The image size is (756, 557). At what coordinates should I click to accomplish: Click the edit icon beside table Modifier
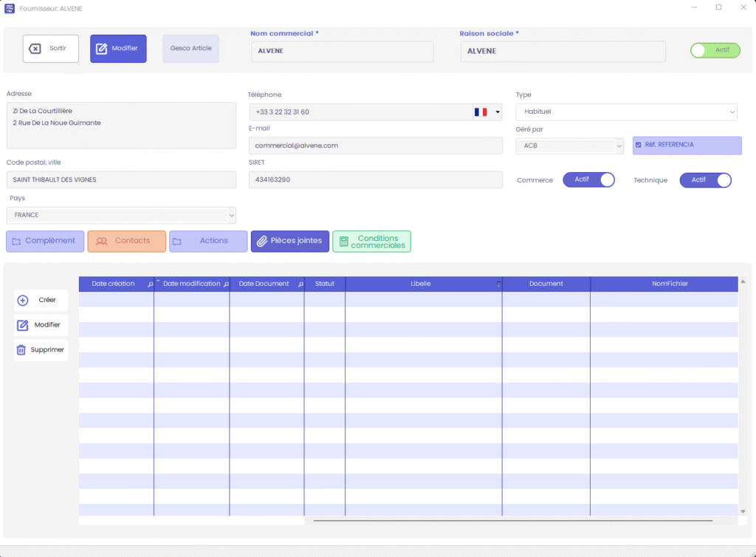point(22,325)
